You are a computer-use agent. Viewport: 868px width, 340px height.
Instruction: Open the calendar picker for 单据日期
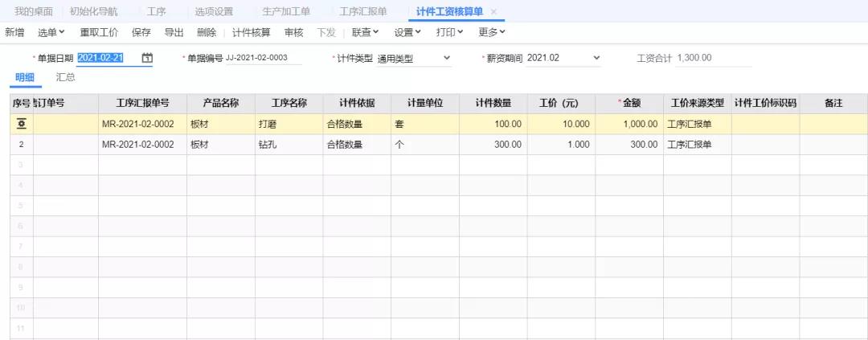point(147,58)
